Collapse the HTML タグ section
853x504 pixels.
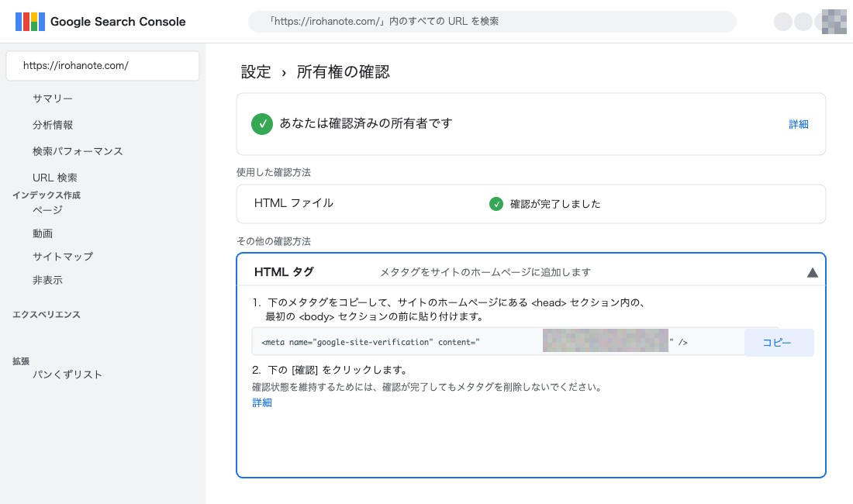click(x=813, y=272)
